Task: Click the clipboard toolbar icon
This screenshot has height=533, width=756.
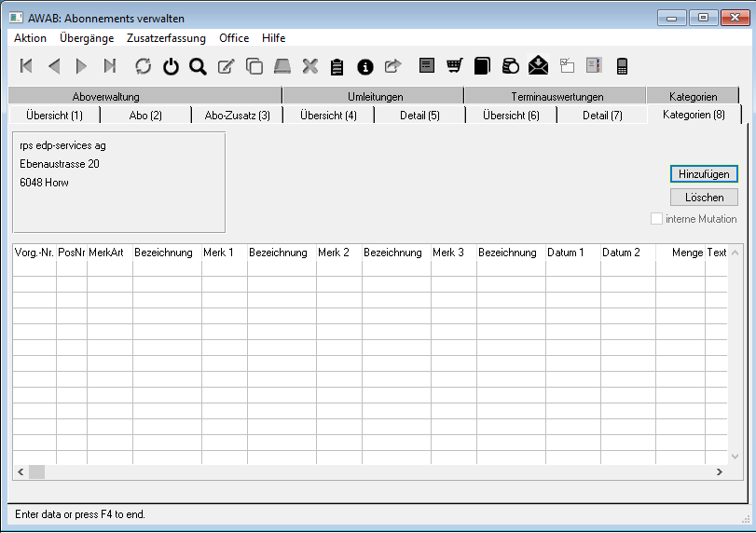Action: pos(337,65)
